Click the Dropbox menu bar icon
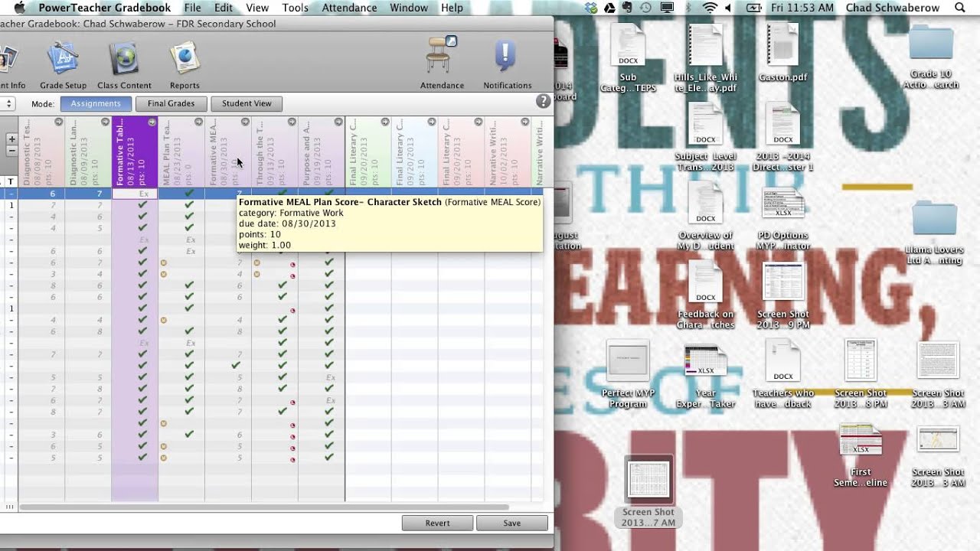 (591, 8)
